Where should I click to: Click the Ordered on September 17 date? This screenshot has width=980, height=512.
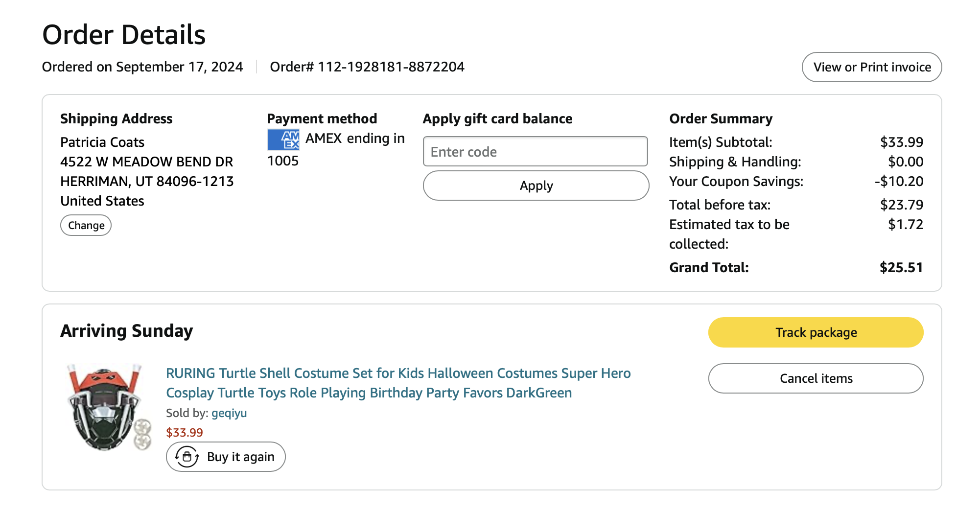[142, 67]
